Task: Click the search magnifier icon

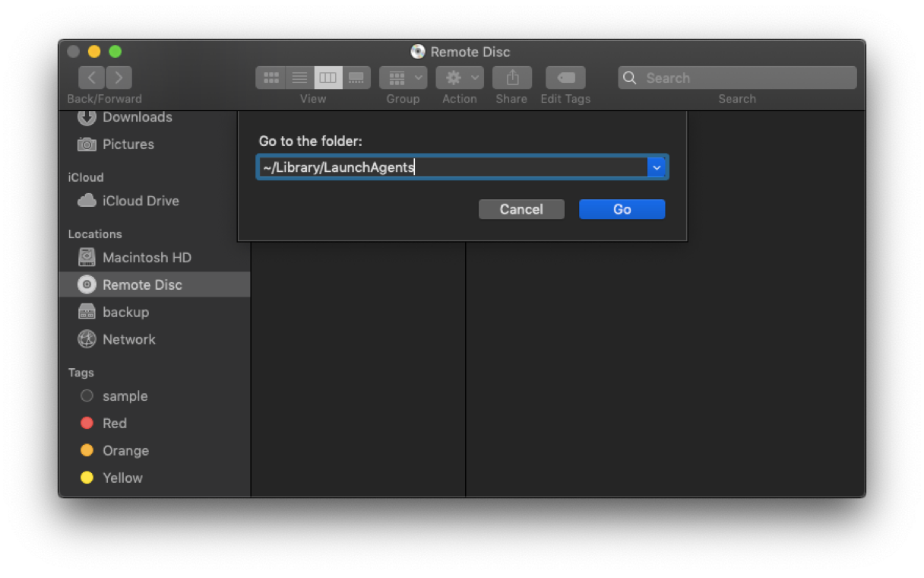Action: [629, 78]
